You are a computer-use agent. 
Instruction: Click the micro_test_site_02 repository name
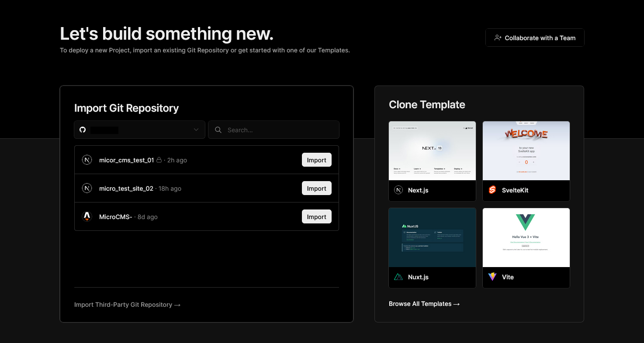pos(126,189)
